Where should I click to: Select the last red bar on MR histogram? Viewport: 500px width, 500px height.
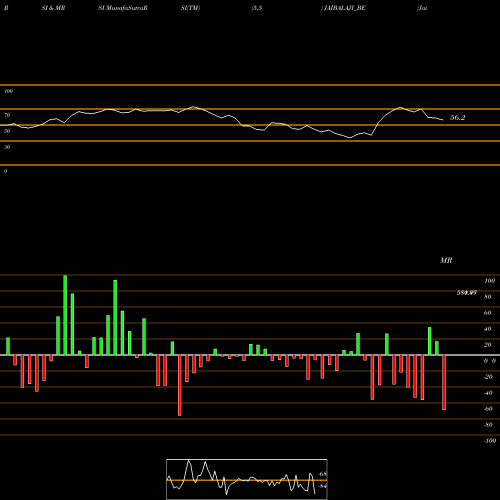[x=444, y=382]
